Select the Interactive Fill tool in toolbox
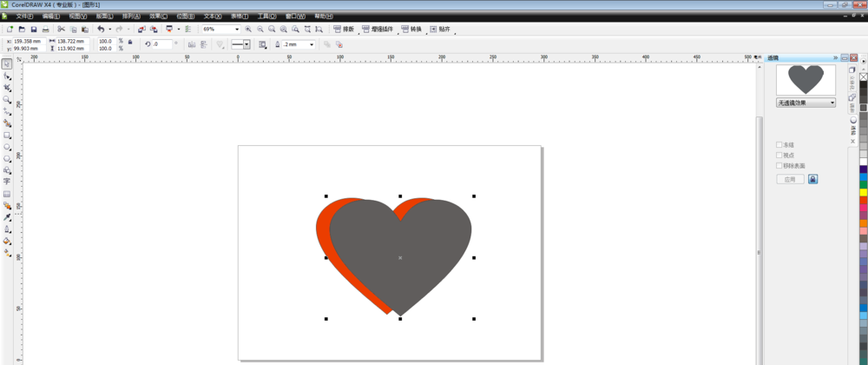Viewport: 868px width, 365px height. click(7, 253)
